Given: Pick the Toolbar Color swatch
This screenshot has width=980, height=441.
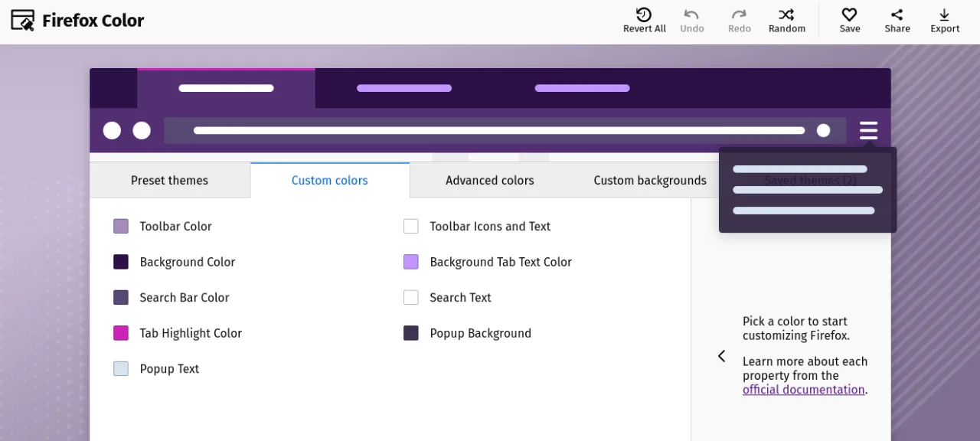Looking at the screenshot, I should point(121,226).
